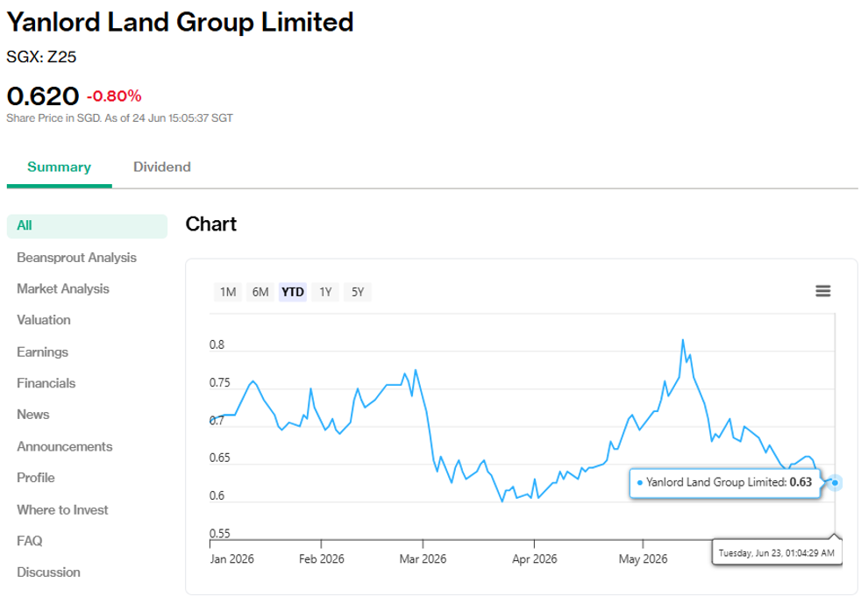Image resolution: width=868 pixels, height=604 pixels.
Task: Open Where to Invest link
Action: coord(62,510)
